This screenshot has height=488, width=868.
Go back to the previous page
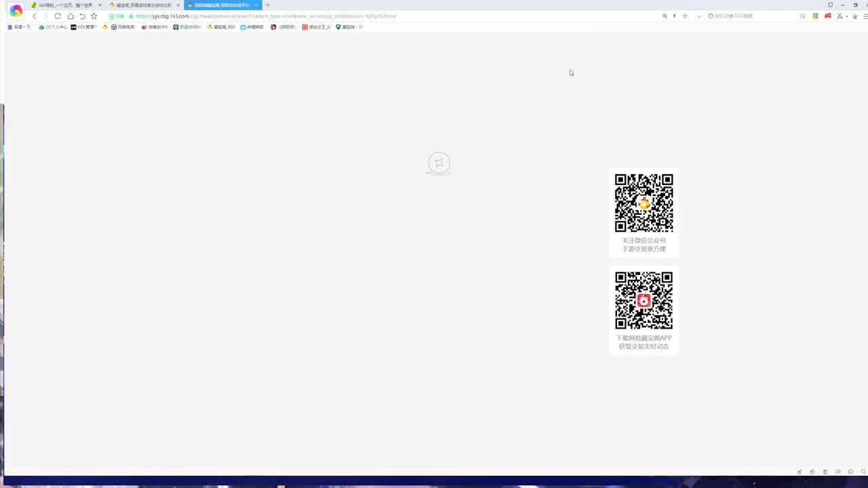[34, 16]
